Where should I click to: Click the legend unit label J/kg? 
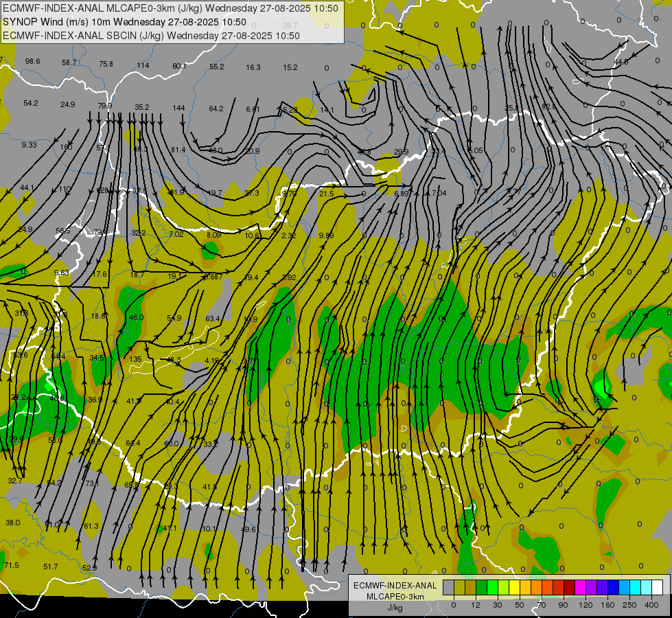(x=395, y=608)
